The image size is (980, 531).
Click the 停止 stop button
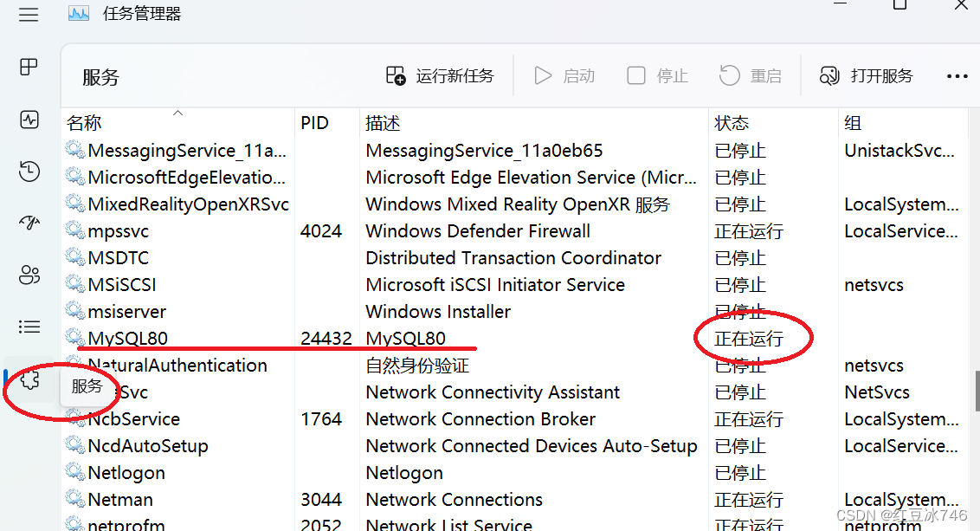pos(657,76)
